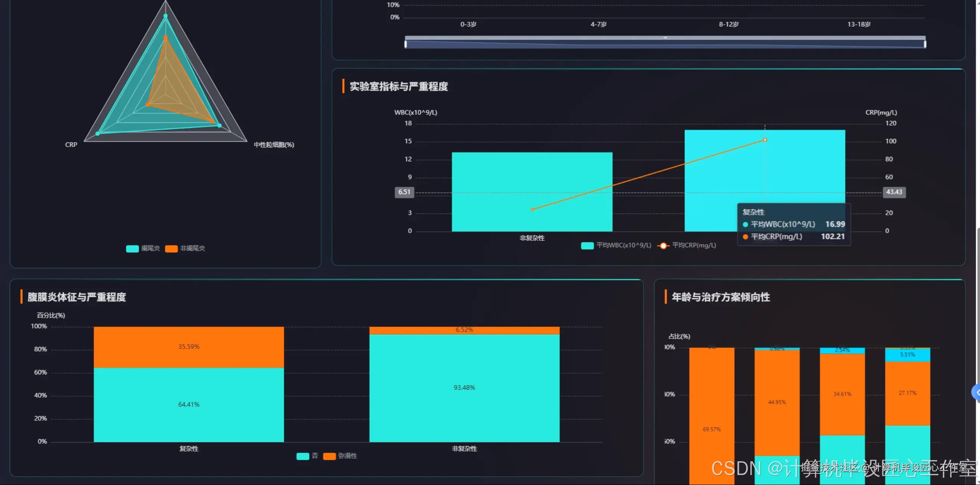This screenshot has height=485, width=980.
Task: Toggle the 否 legend in peritonitis chart
Action: click(x=302, y=456)
